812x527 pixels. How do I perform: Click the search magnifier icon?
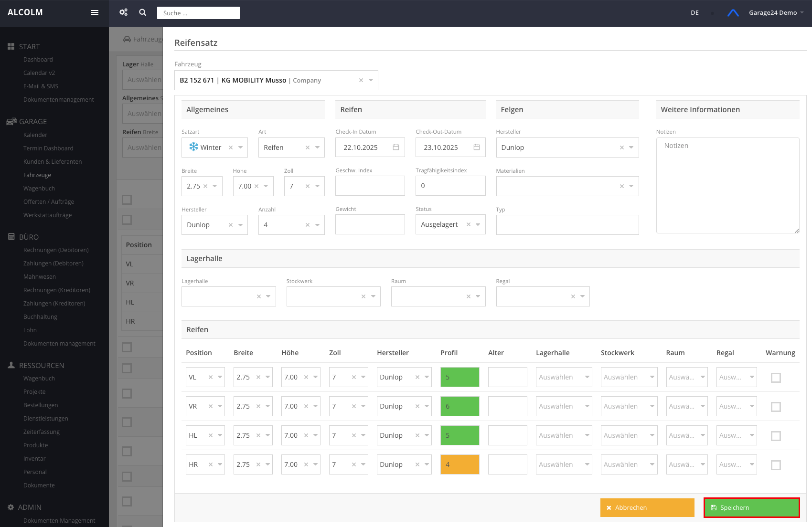point(142,12)
